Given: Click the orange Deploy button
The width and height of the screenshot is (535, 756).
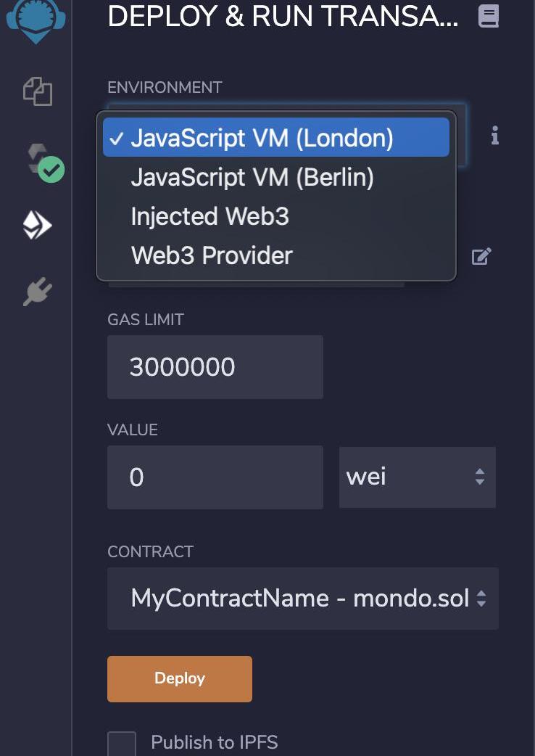Looking at the screenshot, I should coord(180,678).
